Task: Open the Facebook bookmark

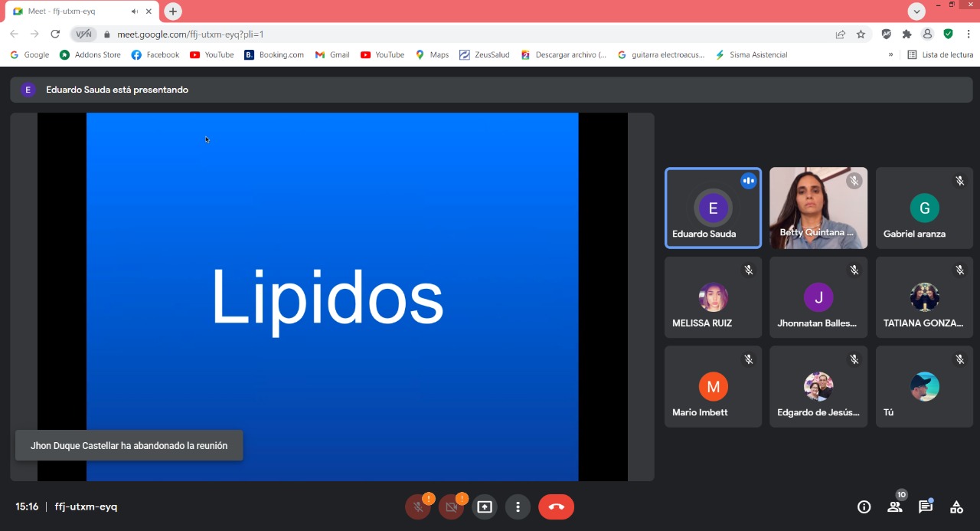Action: (x=155, y=55)
